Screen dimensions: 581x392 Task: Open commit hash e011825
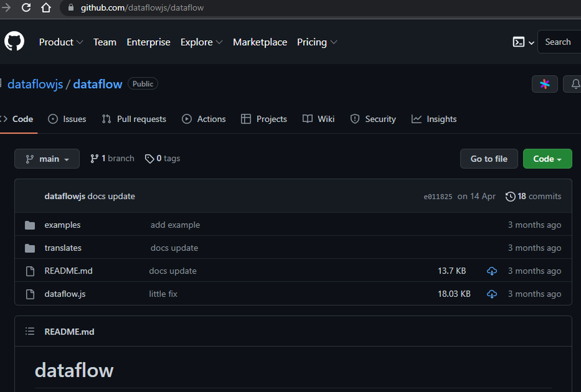click(438, 197)
